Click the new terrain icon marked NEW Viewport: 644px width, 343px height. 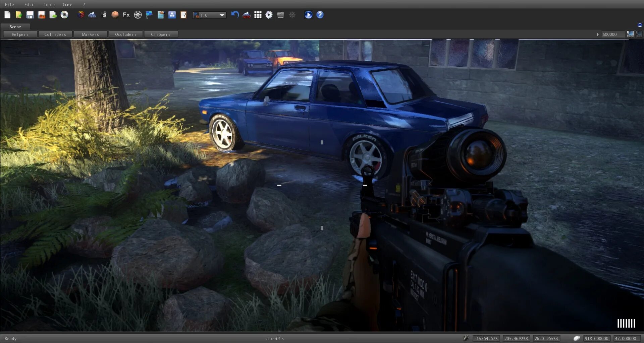click(247, 15)
